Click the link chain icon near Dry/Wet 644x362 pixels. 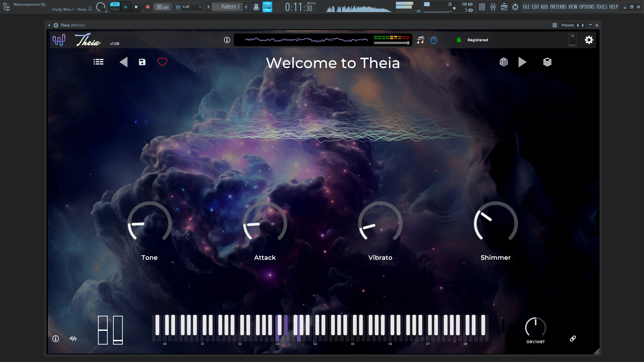(573, 339)
